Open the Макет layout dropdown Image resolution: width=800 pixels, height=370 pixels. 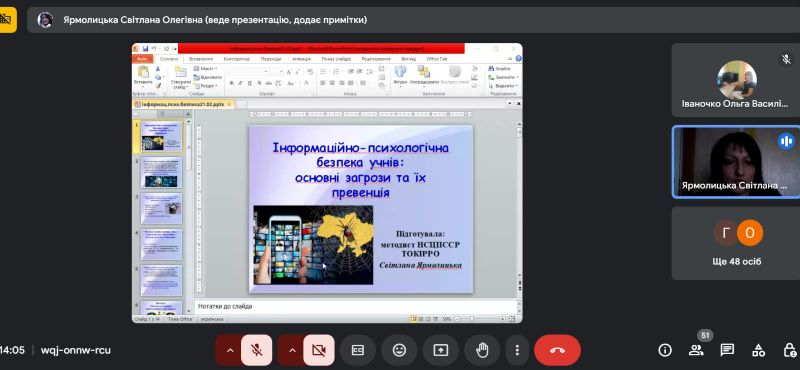pyautogui.click(x=206, y=68)
